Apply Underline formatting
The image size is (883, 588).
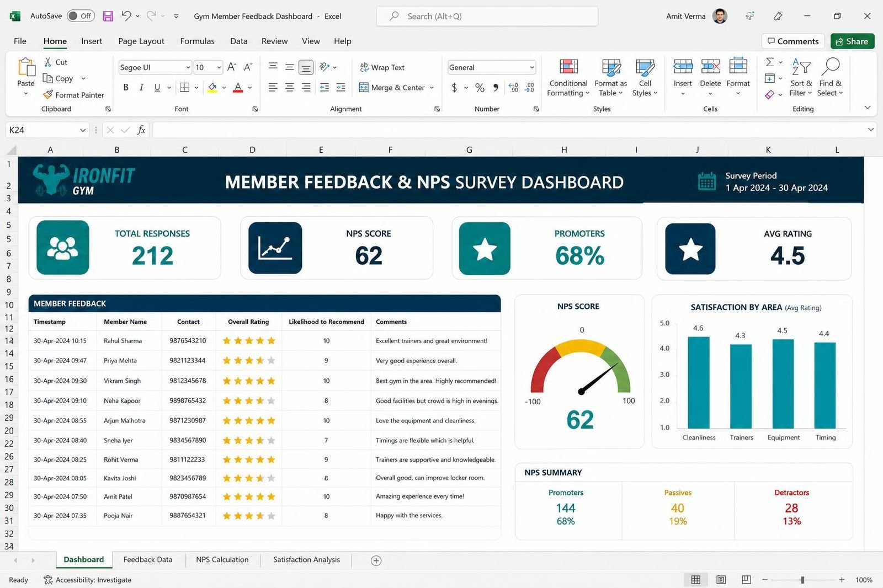157,87
